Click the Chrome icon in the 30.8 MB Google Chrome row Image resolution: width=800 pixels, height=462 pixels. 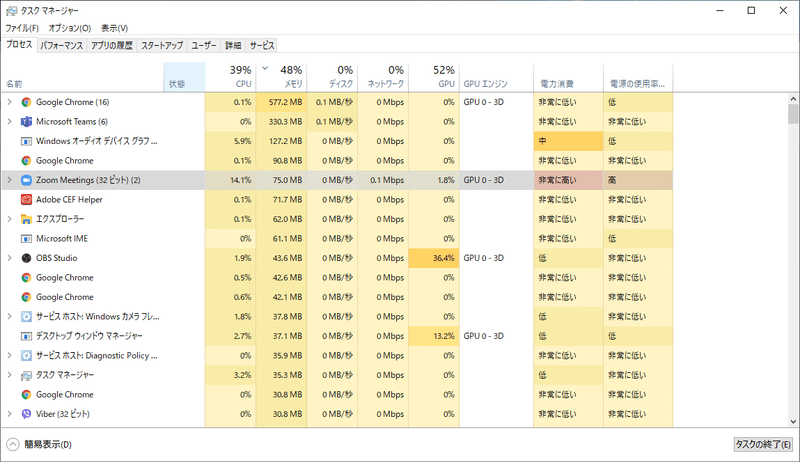[26, 395]
